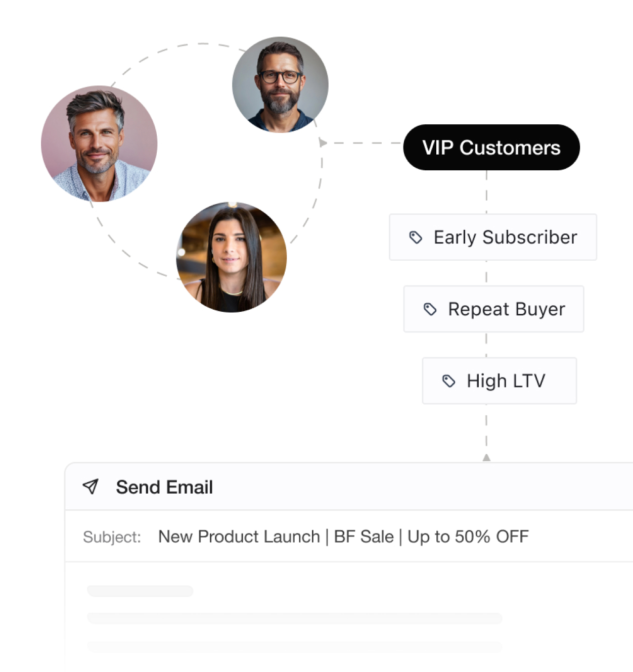
Task: Choose the Repeat Buyer tag label
Action: 506,309
